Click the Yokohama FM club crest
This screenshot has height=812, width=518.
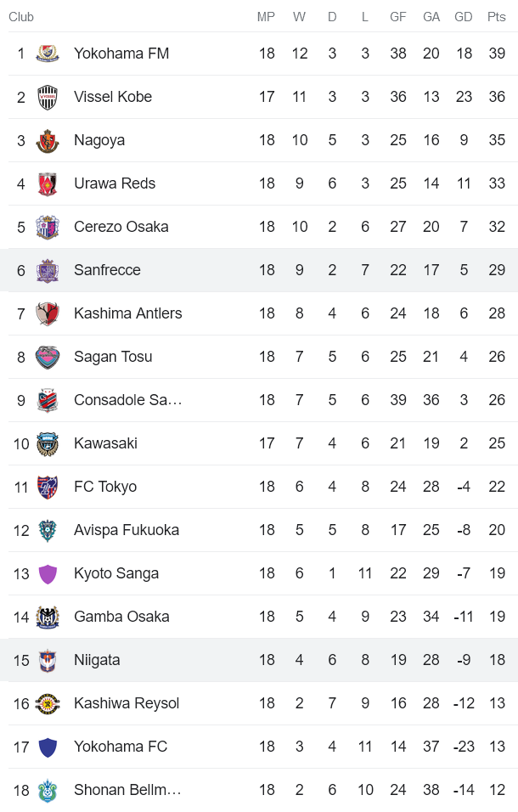coord(48,53)
